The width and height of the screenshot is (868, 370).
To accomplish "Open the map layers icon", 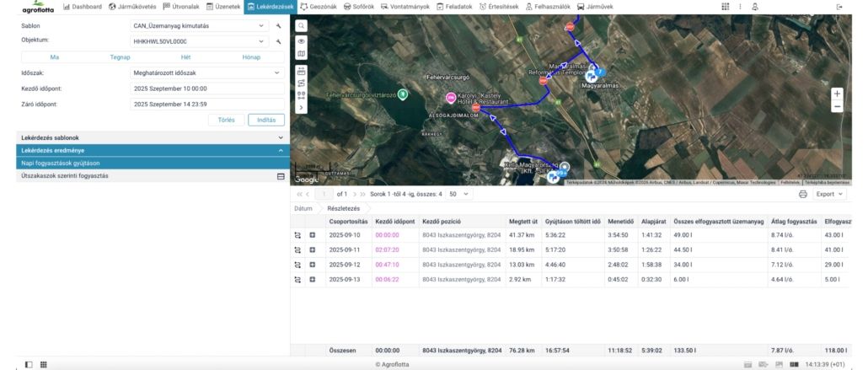I will click(x=302, y=54).
